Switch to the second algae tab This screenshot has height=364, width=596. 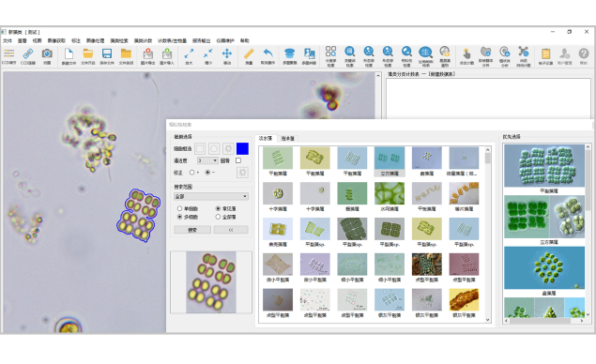click(288, 138)
